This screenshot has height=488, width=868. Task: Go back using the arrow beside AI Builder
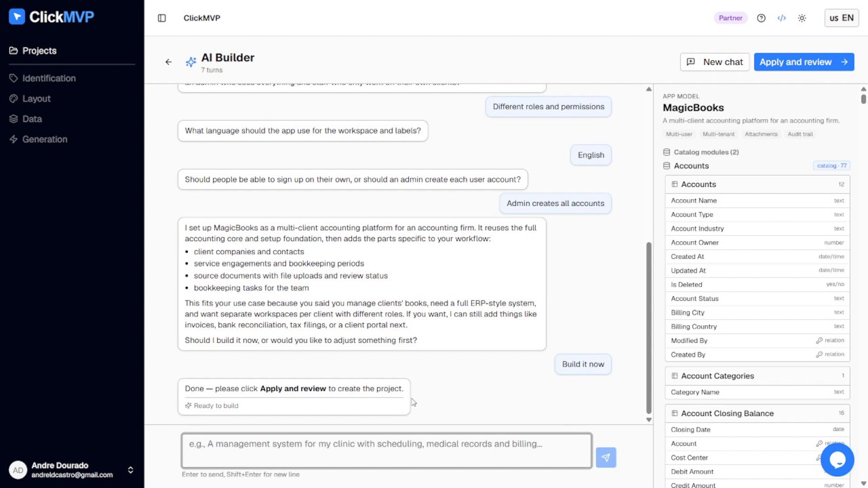click(168, 62)
